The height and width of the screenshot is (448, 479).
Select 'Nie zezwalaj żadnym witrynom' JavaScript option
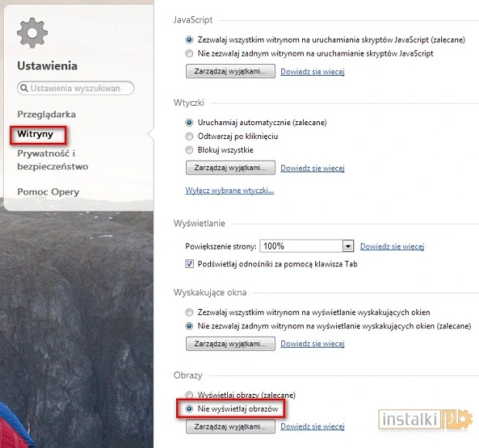coord(189,54)
